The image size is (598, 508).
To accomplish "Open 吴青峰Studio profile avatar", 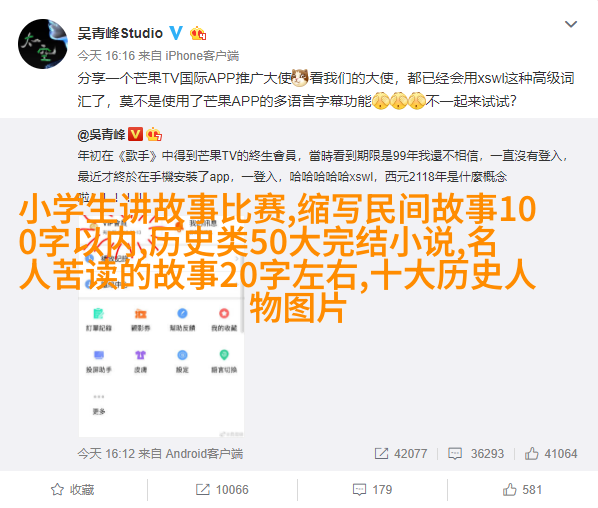I will [43, 44].
